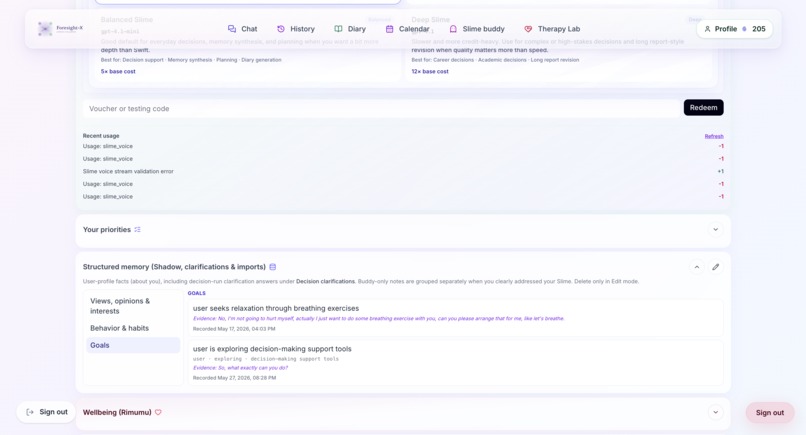The height and width of the screenshot is (435, 806).
Task: Click the Structured memory database icon
Action: click(x=273, y=267)
